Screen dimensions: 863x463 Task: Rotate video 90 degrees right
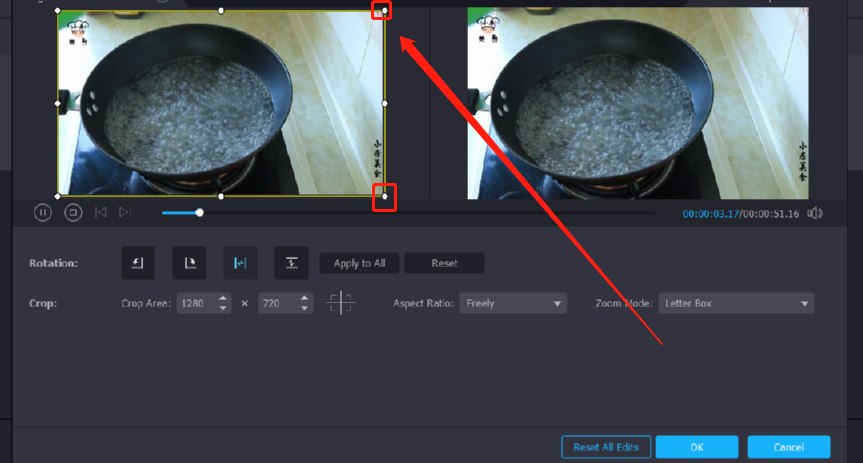pyautogui.click(x=189, y=263)
